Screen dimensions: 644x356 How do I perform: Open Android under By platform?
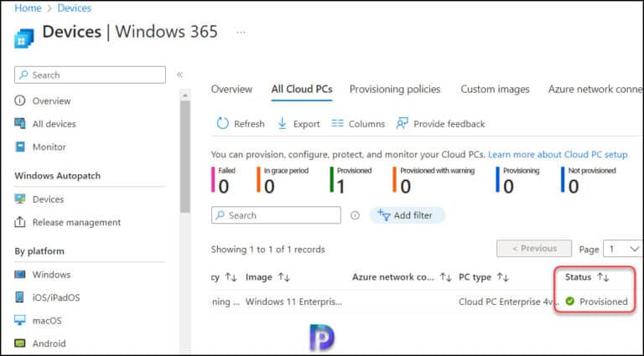49,343
